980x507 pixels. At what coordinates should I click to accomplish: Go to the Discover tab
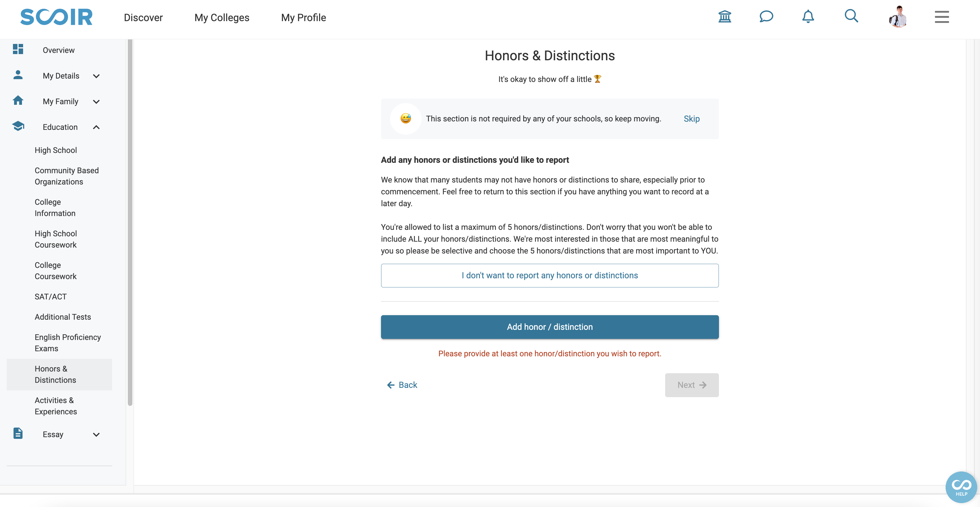point(143,17)
